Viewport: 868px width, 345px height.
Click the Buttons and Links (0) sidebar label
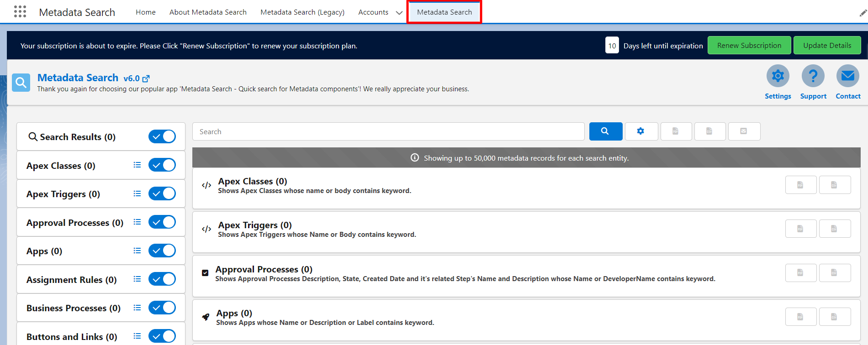(72, 337)
